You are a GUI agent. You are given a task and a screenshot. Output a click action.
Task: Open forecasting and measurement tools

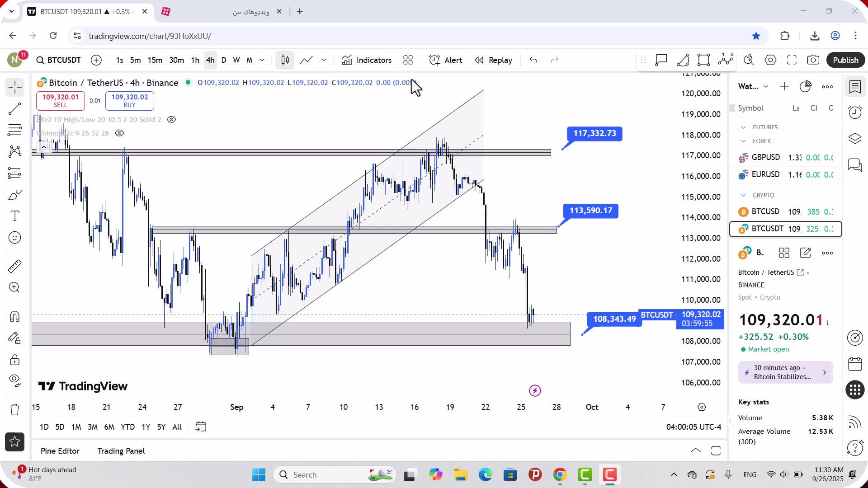[14, 173]
